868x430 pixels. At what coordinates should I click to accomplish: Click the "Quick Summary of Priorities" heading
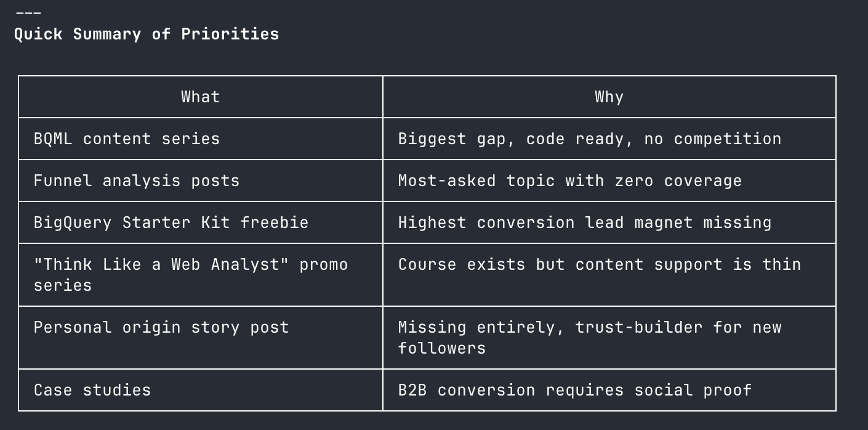click(146, 34)
